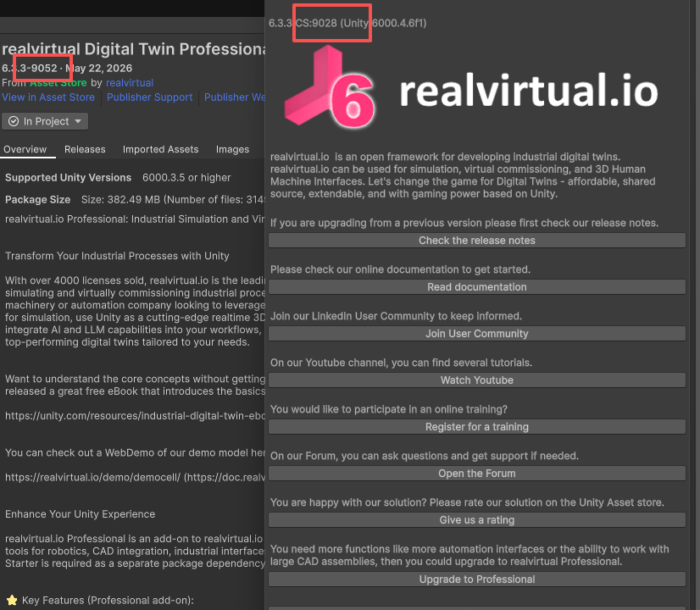
Task: Click the pink realvirtual 6 logo
Action: (330, 87)
